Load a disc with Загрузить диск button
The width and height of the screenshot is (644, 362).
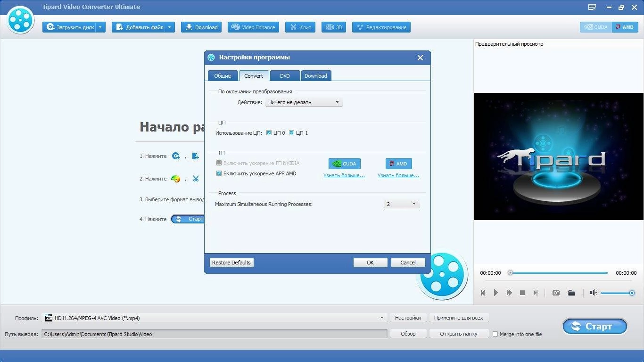coord(69,27)
